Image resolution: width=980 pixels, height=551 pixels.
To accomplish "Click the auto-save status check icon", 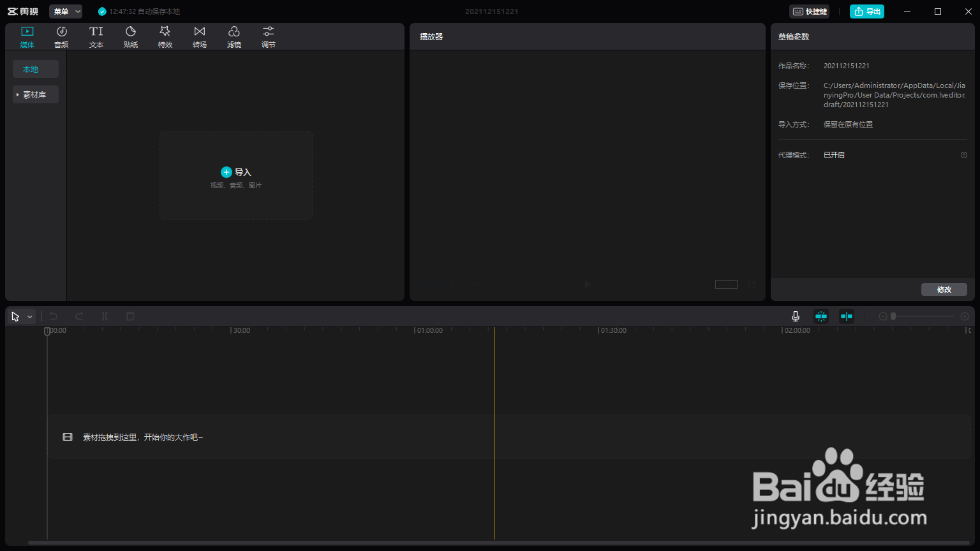I will (102, 11).
